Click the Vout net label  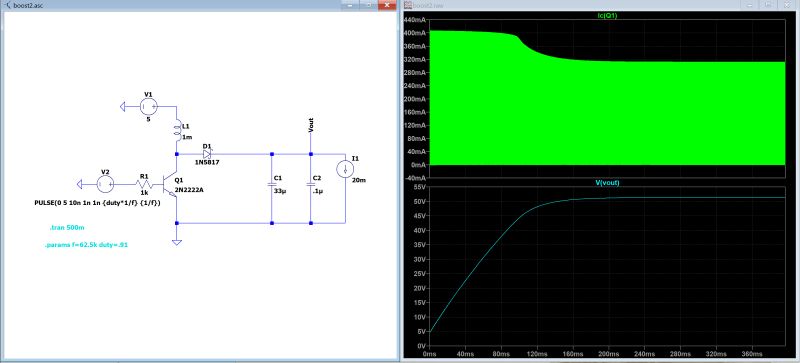point(311,125)
